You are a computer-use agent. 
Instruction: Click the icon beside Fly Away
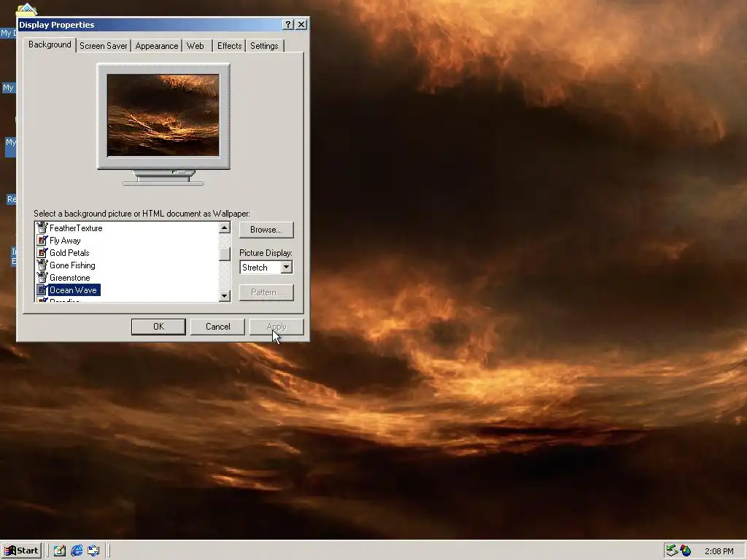pyautogui.click(x=42, y=240)
